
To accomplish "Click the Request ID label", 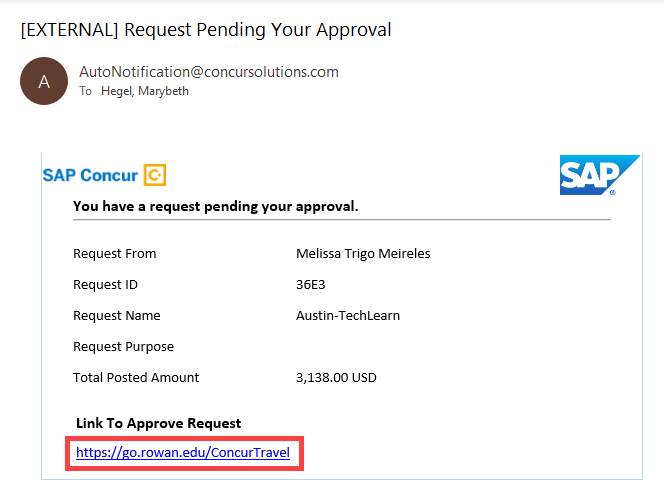I will click(105, 284).
